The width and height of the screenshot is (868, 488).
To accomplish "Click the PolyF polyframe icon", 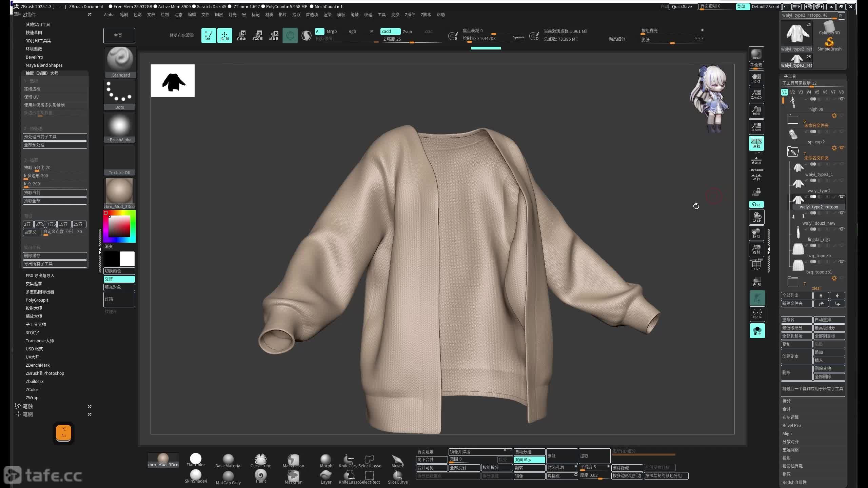I will 756,265.
